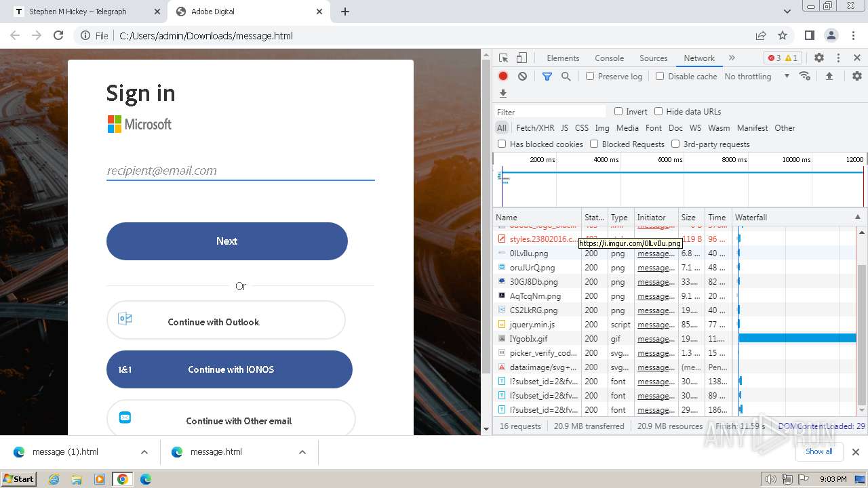Click the address bar URL
The image size is (868, 488).
pos(206,36)
